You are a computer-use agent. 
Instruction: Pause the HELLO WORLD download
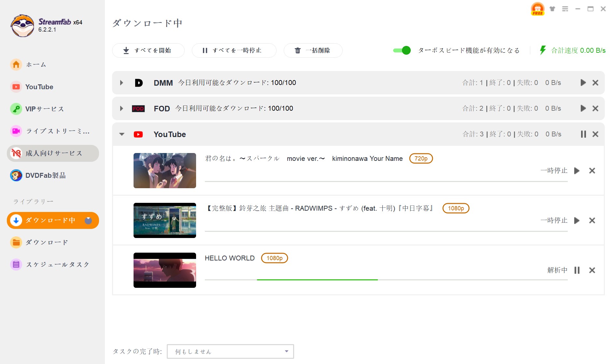577,270
